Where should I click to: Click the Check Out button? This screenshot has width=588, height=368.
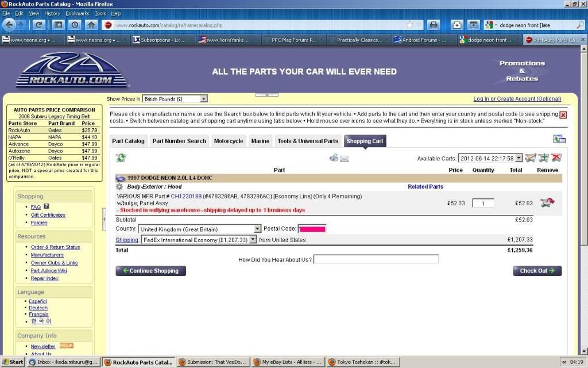click(x=537, y=271)
